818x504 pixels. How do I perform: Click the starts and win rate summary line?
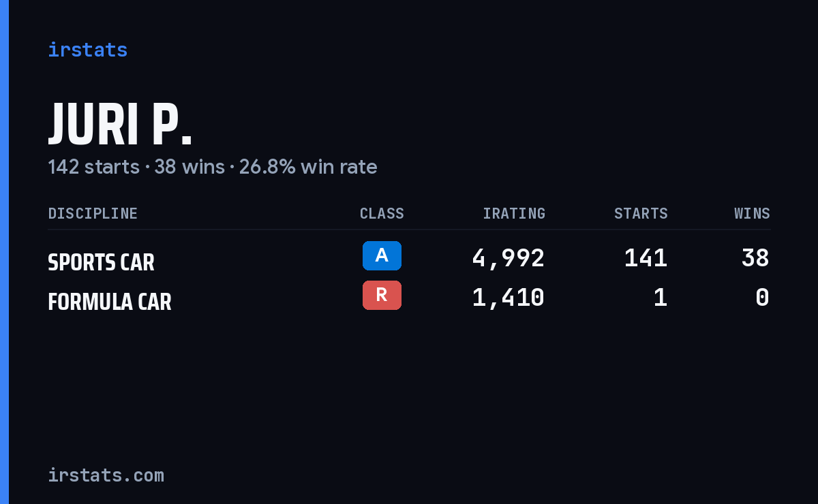pyautogui.click(x=212, y=167)
